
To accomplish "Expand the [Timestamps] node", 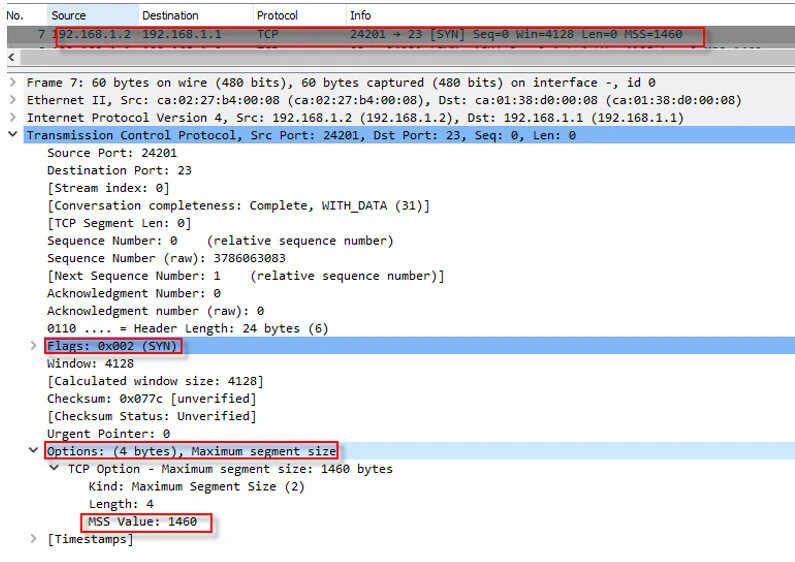I will [x=36, y=539].
